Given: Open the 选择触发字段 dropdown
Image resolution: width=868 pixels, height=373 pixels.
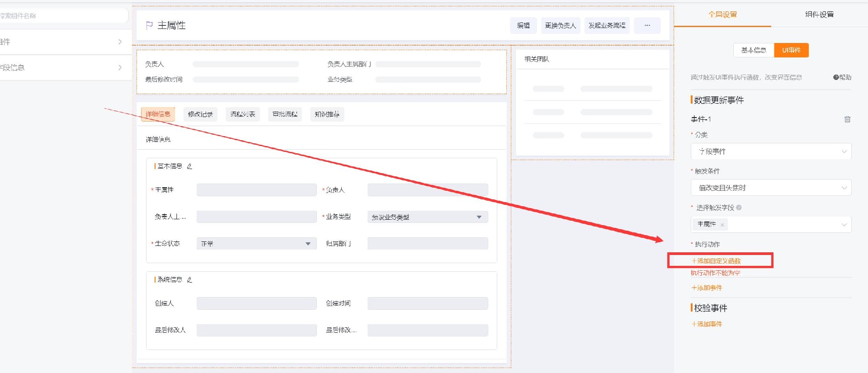Looking at the screenshot, I should 771,224.
